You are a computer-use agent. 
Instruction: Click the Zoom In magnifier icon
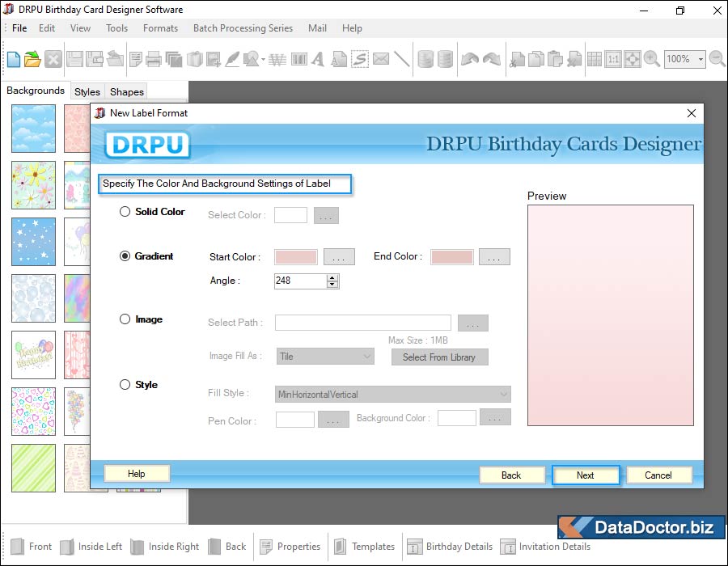pos(652,59)
